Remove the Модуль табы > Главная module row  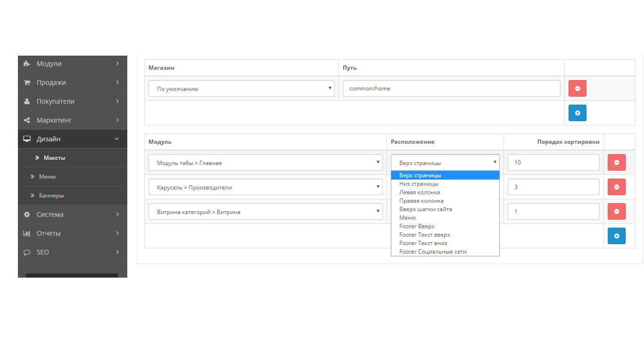[x=616, y=162]
